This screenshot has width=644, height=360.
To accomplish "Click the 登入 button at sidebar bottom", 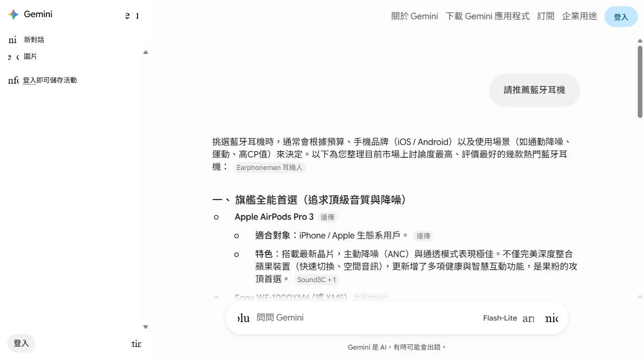I will click(x=21, y=343).
